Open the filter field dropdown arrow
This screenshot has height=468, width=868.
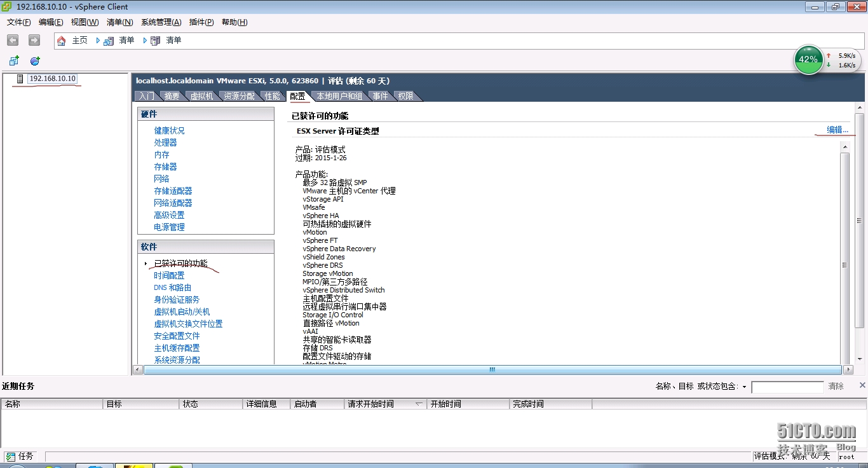744,387
